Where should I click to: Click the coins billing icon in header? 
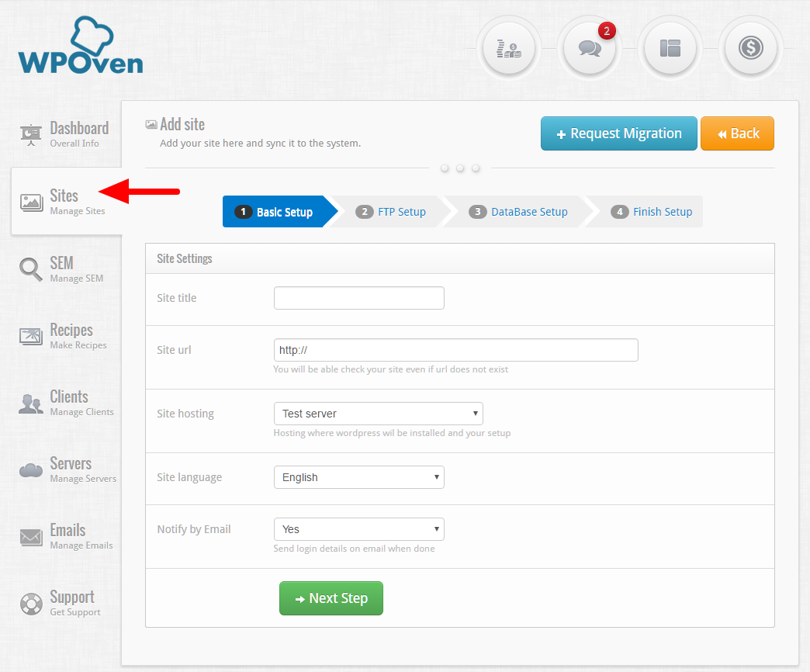point(508,48)
